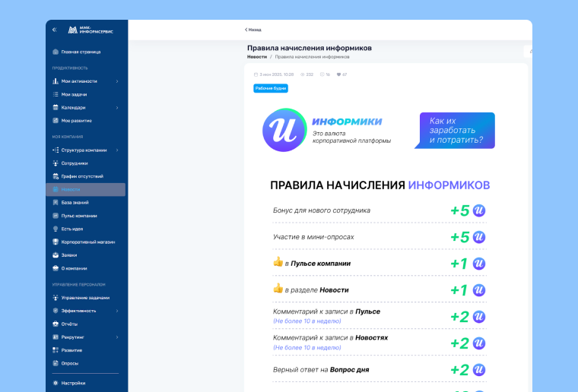Click the Отчёты icon in sidebar
Screen dimensions: 578x392
pyautogui.click(x=56, y=324)
